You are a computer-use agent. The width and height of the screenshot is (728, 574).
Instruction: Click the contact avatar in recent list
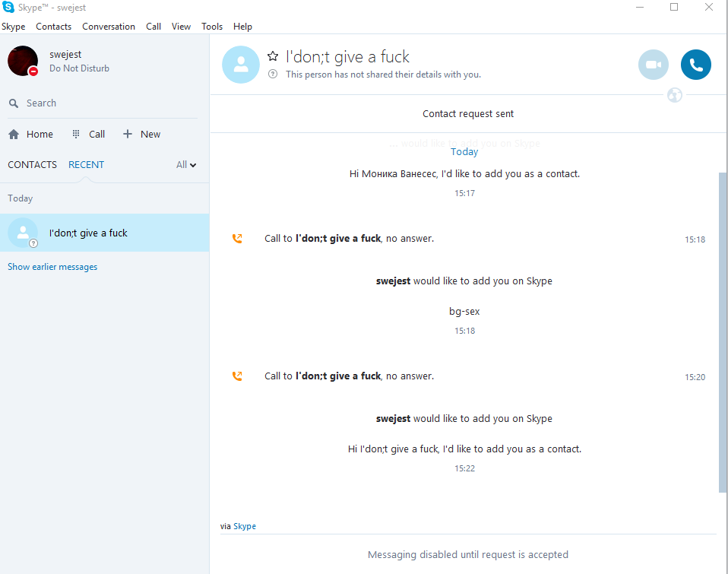coord(23,233)
